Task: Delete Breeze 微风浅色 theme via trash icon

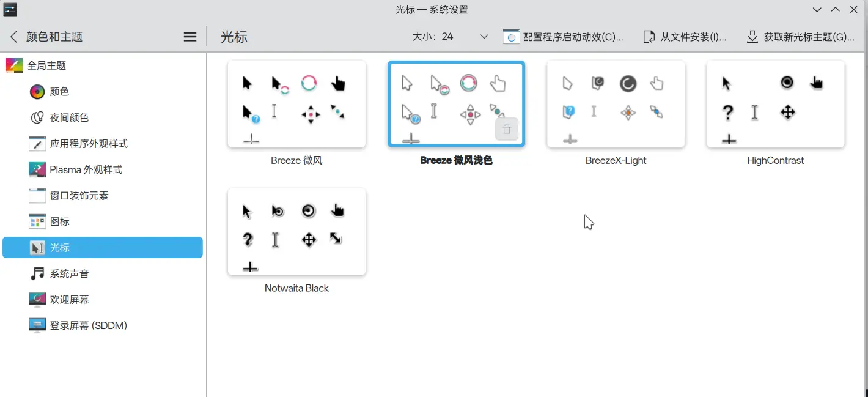Action: tap(507, 129)
